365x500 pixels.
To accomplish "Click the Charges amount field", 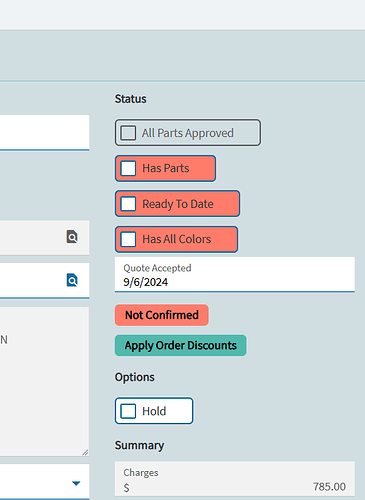I will point(235,479).
